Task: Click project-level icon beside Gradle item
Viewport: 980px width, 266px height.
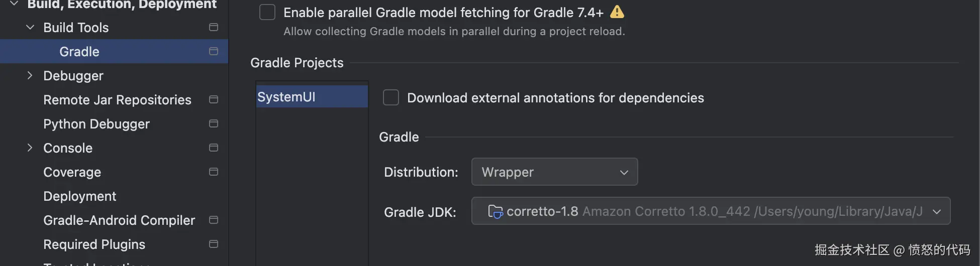Action: (214, 51)
